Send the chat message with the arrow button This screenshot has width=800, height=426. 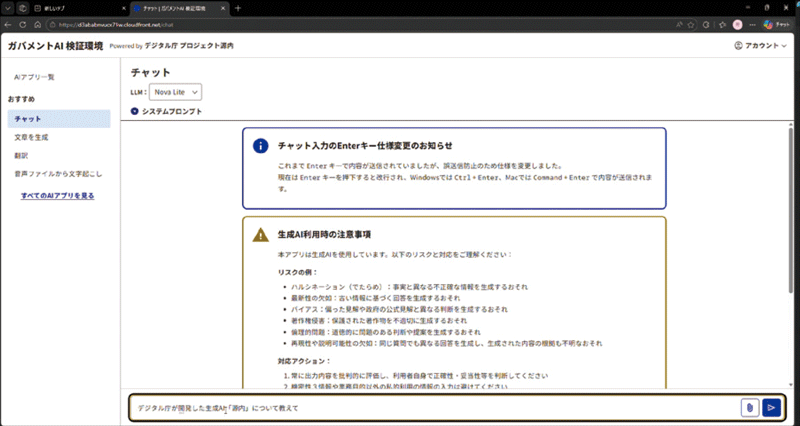click(x=771, y=408)
